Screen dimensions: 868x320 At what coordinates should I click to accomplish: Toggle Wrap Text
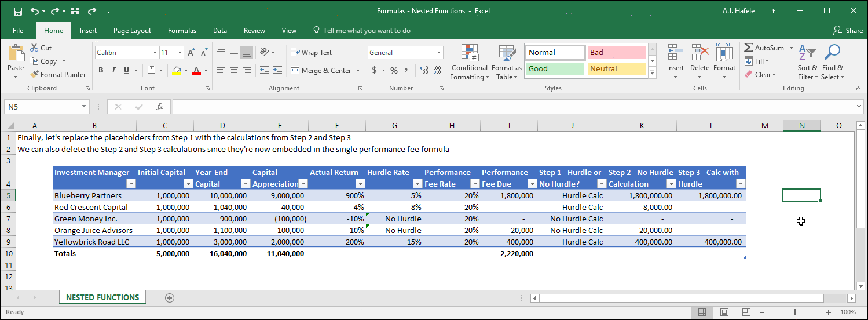[311, 52]
